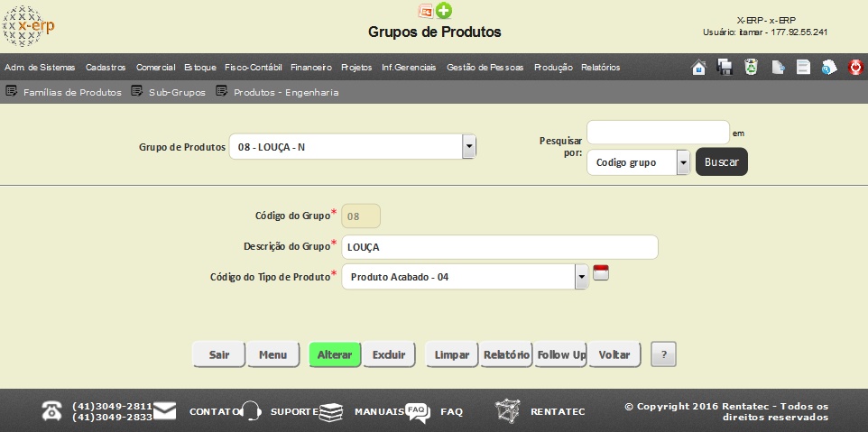Click the disabled Código do Grupo field
The image size is (868, 432).
[361, 216]
